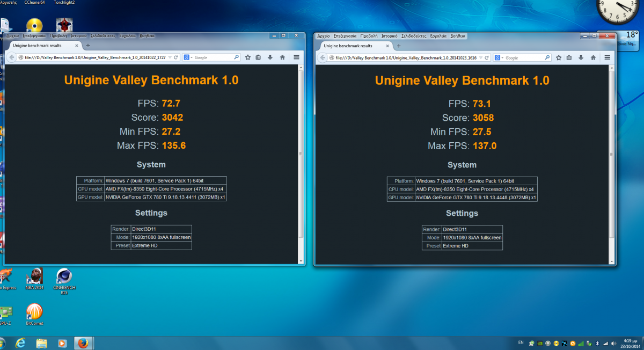Click the Home icon in the right Firefox window
644x350 pixels.
point(593,57)
